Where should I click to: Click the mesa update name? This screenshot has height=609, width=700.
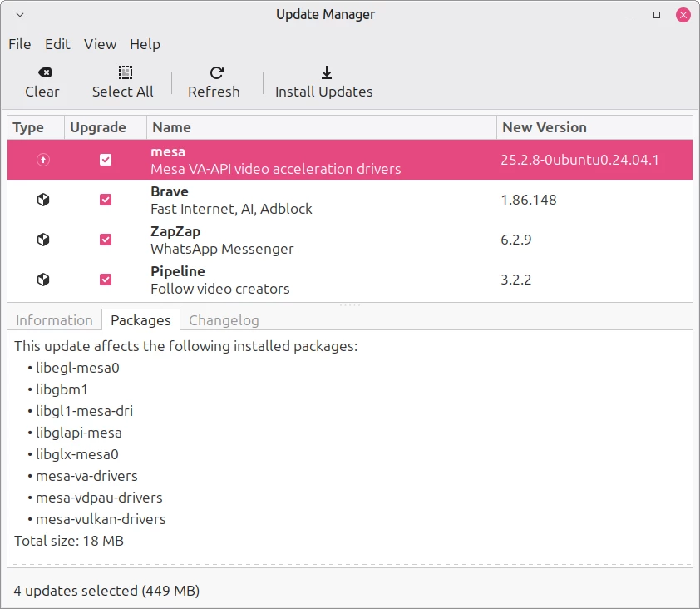point(168,152)
